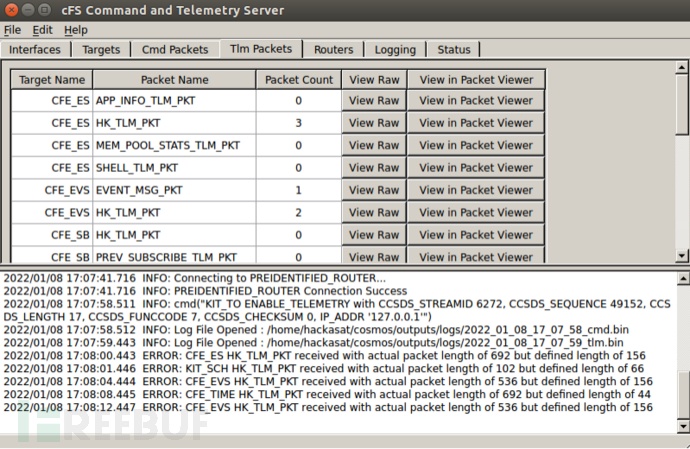
Task: Click the table scrollbar up arrow
Action: [682, 67]
